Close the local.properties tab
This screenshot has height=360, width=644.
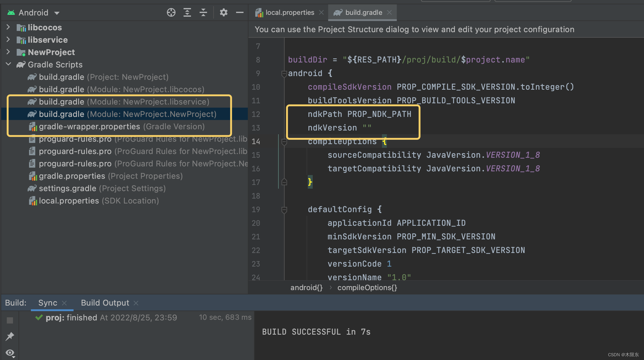coord(321,13)
